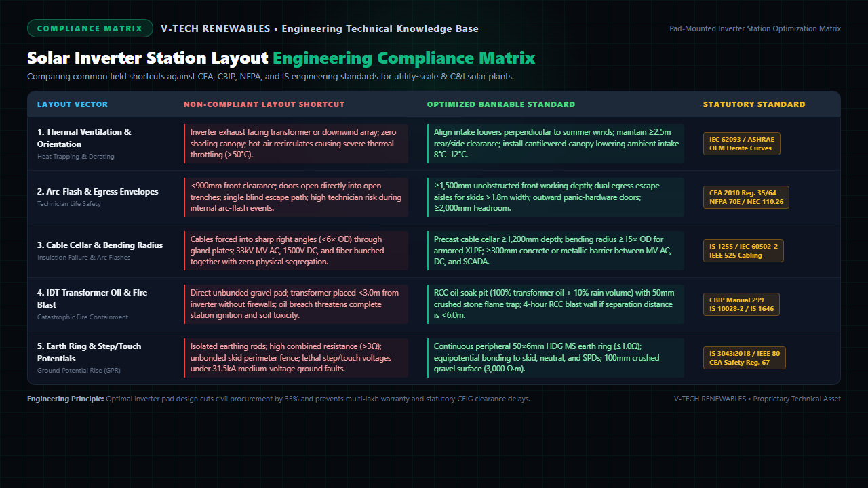Click the direct unbunded gravel pad shortcut cell

coord(296,304)
